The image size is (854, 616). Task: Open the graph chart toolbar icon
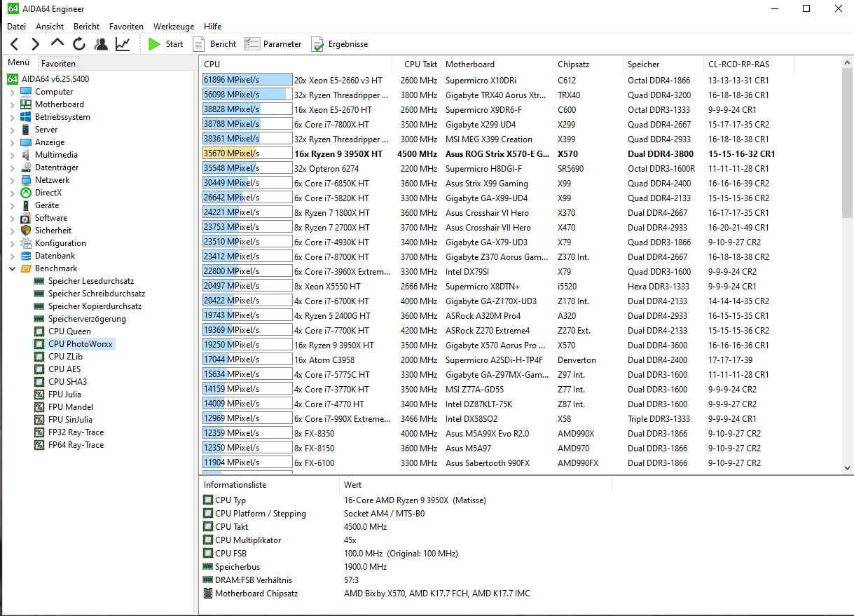pos(123,44)
